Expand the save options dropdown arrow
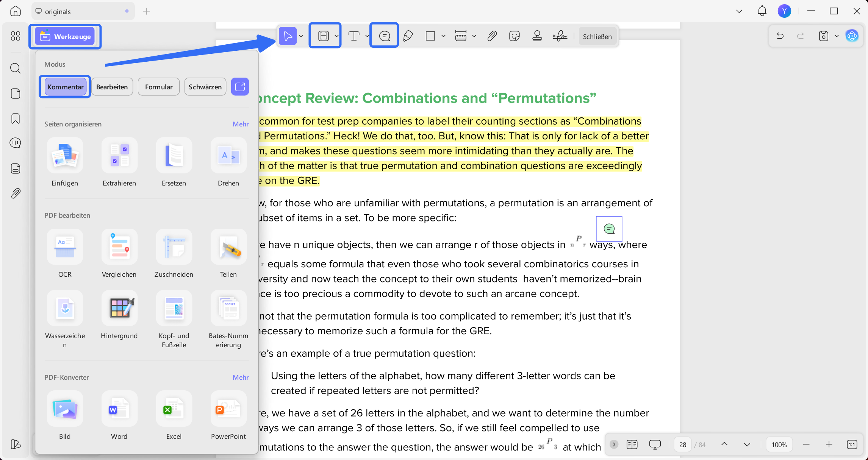868x460 pixels. (837, 36)
